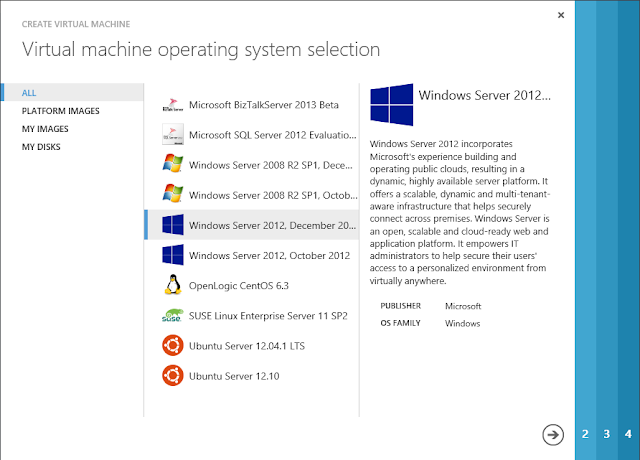Click the page heading 'Virtual machine operating system selection'
The width and height of the screenshot is (640, 460).
tap(201, 49)
